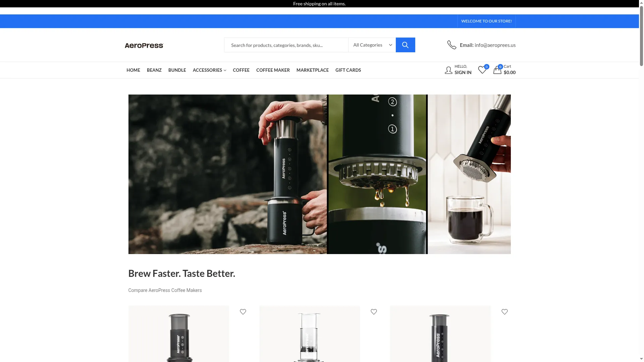Viewport: 644px width, 362px height.
Task: Open the shopping cart bag icon
Action: (497, 70)
